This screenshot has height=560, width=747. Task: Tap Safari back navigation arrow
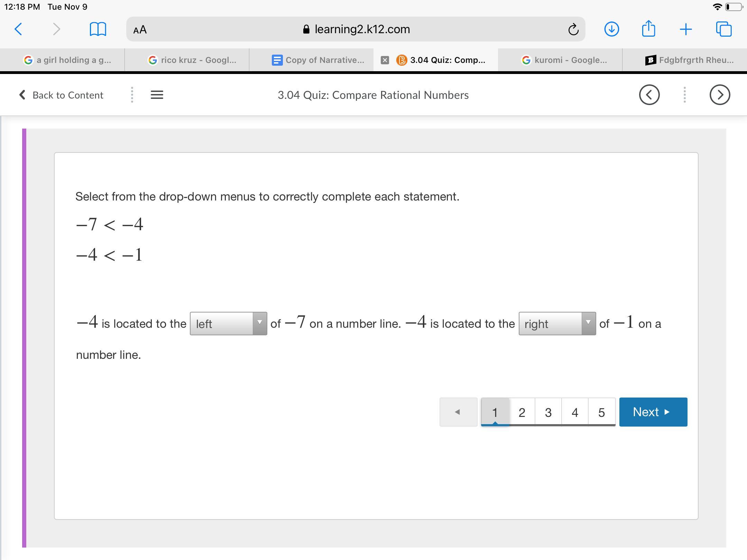click(19, 29)
